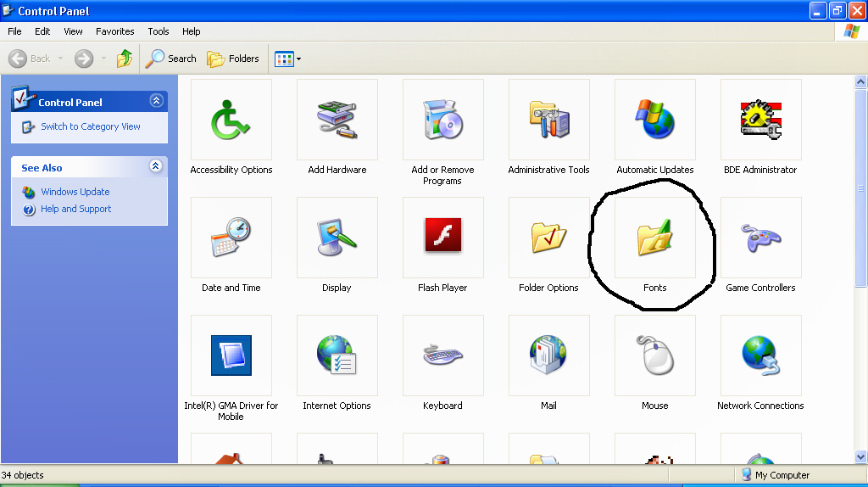Open the Tools menu
Screen dimensions: 868x487
pyautogui.click(x=159, y=31)
